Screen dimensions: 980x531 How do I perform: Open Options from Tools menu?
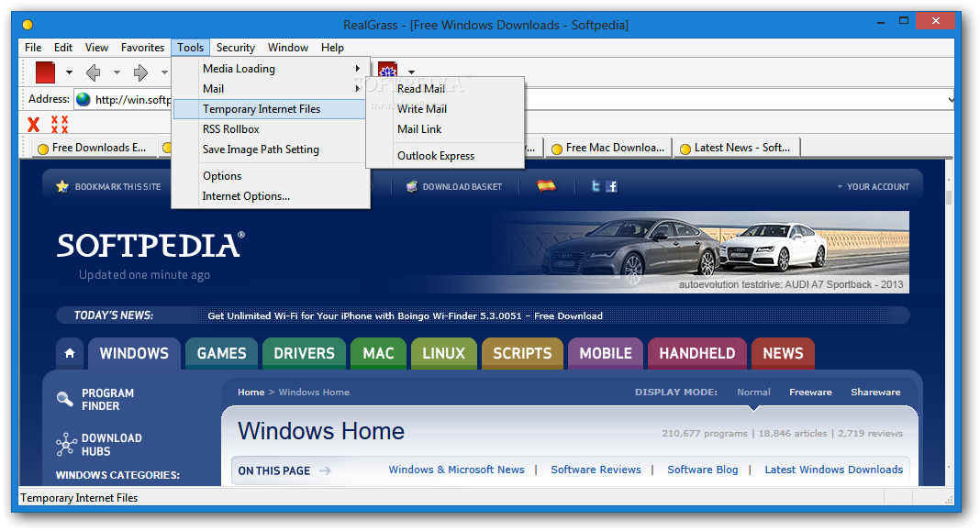271,176
